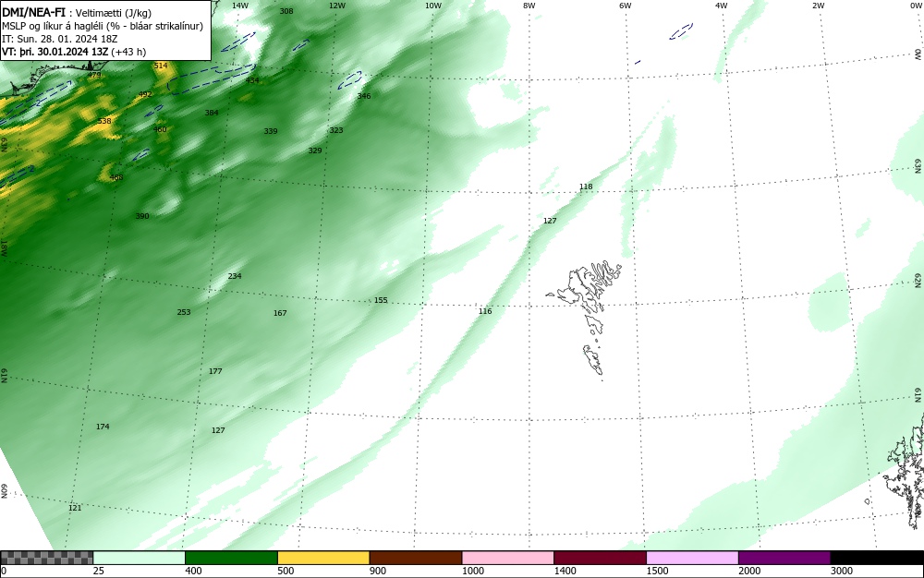Click the 390 value on the map
The width and height of the screenshot is (924, 578).
142,216
